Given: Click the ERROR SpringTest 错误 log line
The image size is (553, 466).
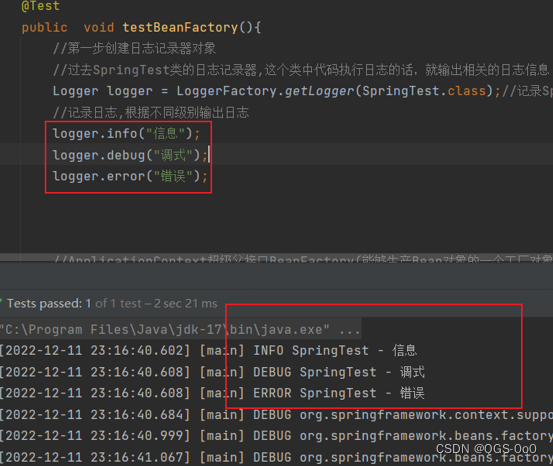Looking at the screenshot, I should [212, 393].
